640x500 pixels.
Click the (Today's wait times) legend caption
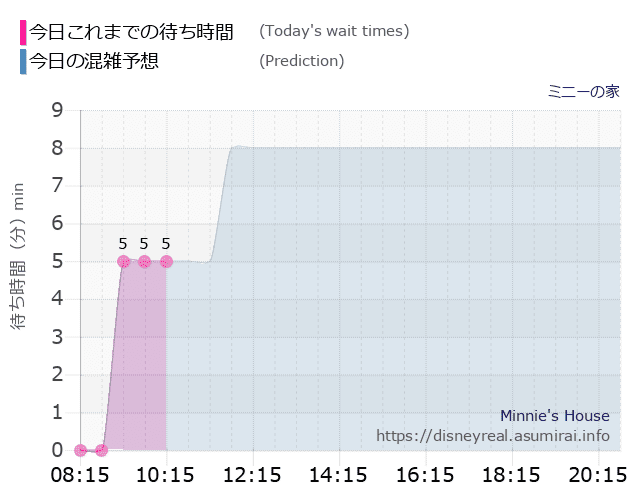(334, 31)
